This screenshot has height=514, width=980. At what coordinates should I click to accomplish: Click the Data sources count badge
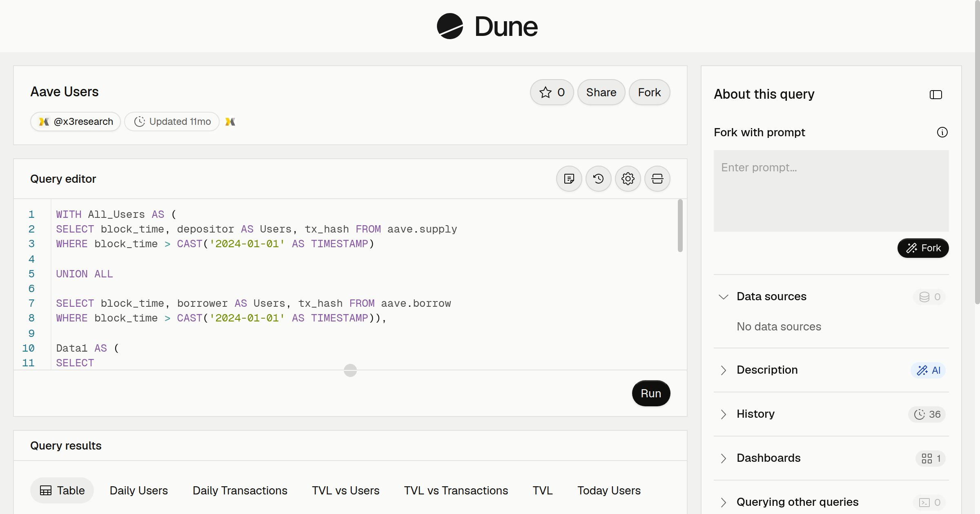pyautogui.click(x=929, y=297)
